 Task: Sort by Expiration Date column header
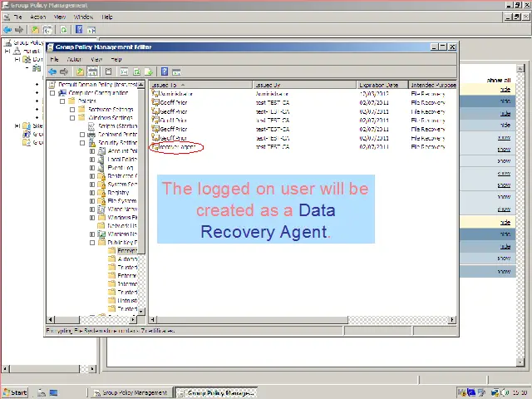tap(382, 85)
